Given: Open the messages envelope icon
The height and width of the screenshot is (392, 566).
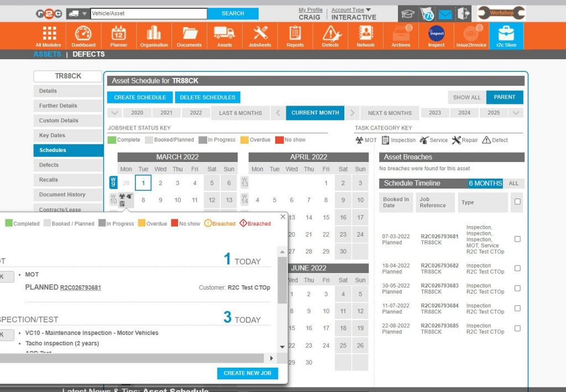Looking at the screenshot, I should tap(445, 12).
